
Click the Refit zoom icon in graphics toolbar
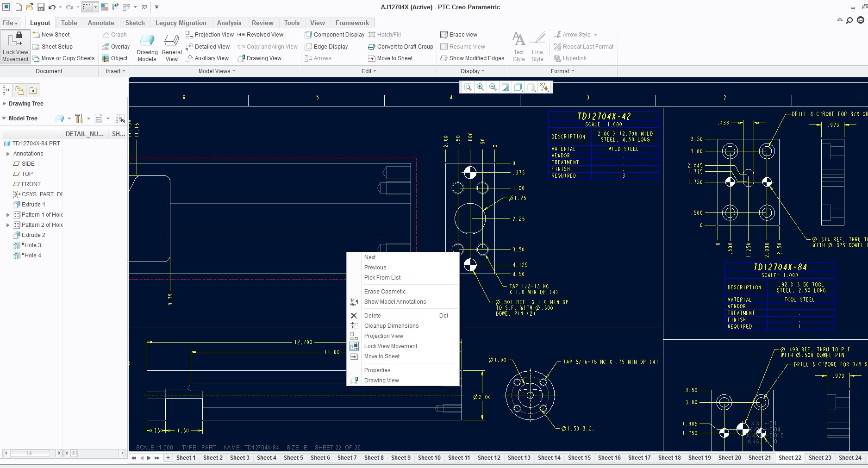[468, 87]
